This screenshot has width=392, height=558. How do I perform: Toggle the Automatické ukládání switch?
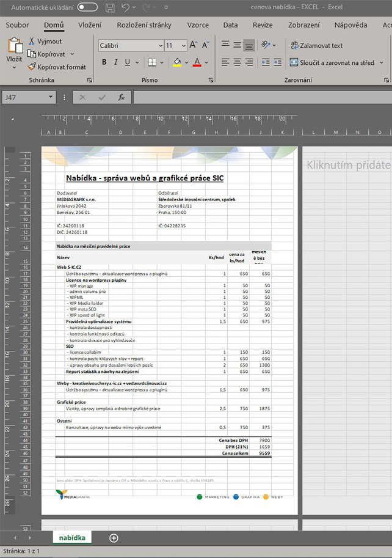87,7
